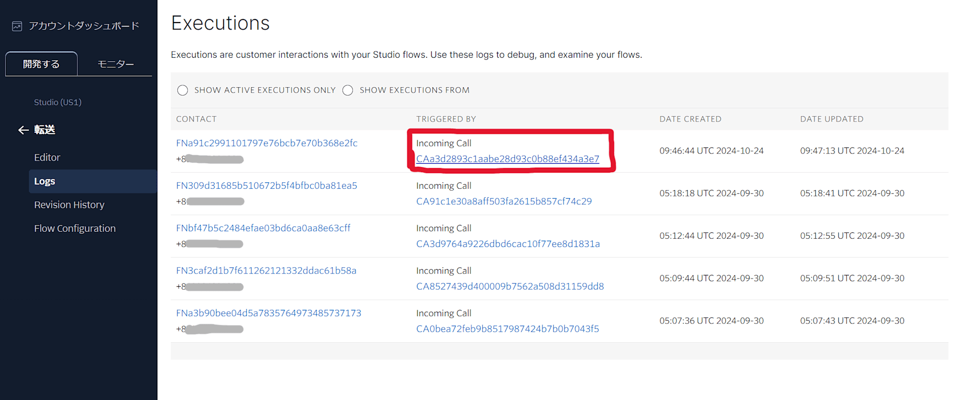Open Flow Configuration

pyautogui.click(x=75, y=228)
